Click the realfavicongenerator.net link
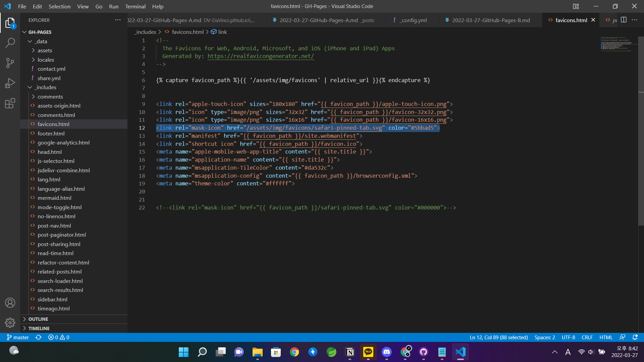Image resolution: width=644 pixels, height=362 pixels. pyautogui.click(x=261, y=56)
